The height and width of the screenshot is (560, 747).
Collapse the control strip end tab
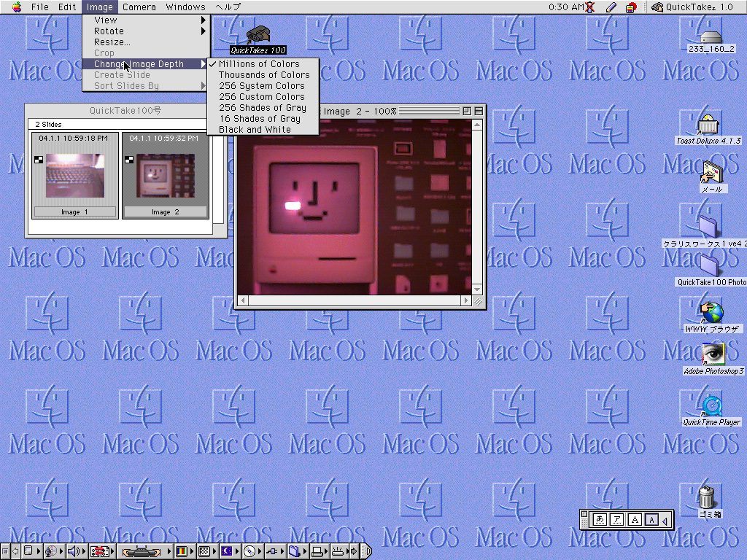pyautogui.click(x=366, y=551)
